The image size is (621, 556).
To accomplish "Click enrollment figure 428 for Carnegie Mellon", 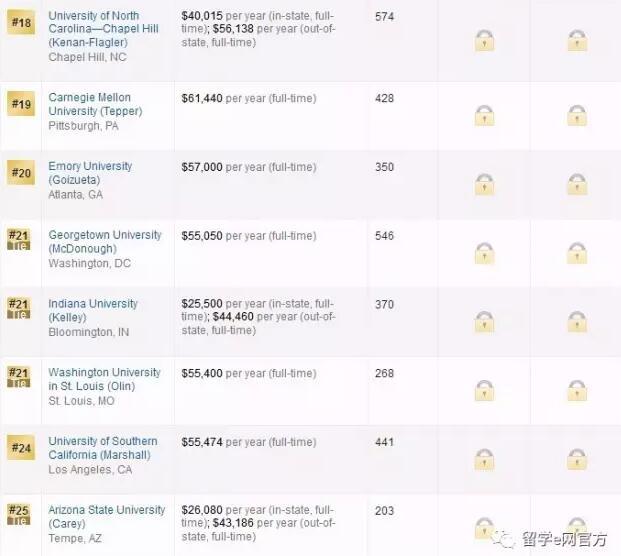I will tap(384, 98).
